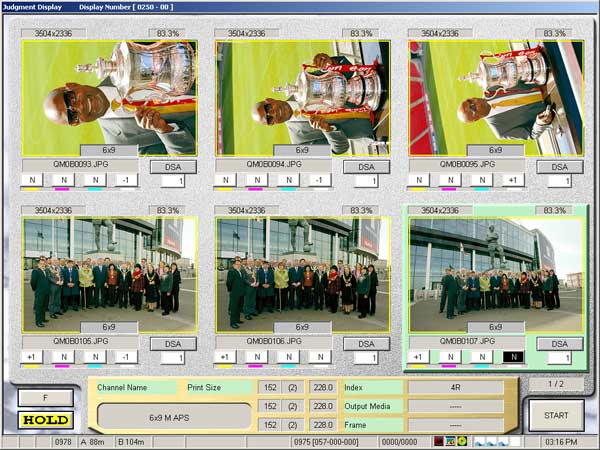This screenshot has height=450, width=600.
Task: Click status bar entry A 88m
Action: coord(93,442)
